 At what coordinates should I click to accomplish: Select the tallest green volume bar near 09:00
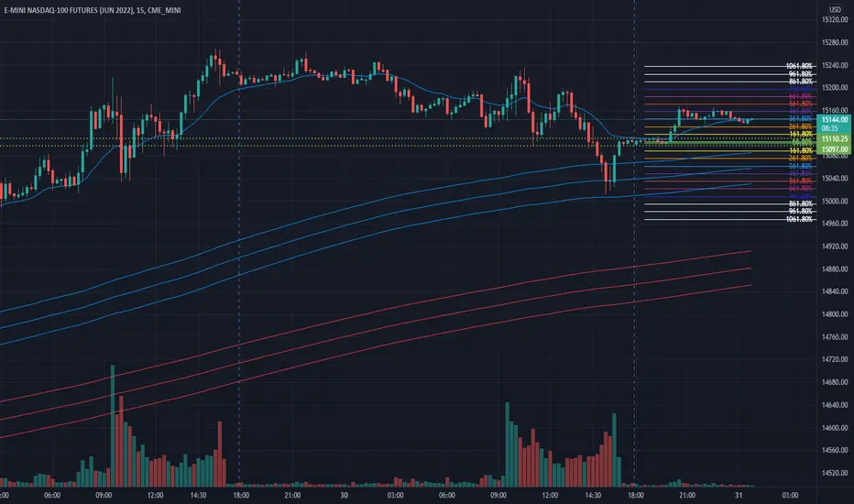tap(113, 425)
